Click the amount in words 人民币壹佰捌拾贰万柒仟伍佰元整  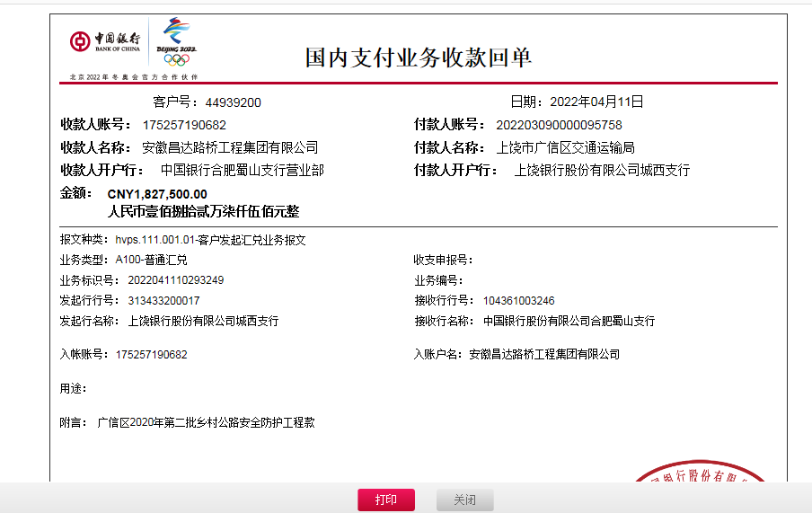coord(203,212)
